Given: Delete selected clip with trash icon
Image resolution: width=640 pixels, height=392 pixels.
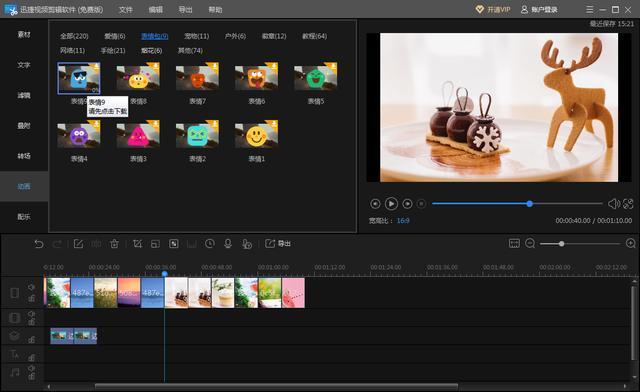Looking at the screenshot, I should coord(114,244).
